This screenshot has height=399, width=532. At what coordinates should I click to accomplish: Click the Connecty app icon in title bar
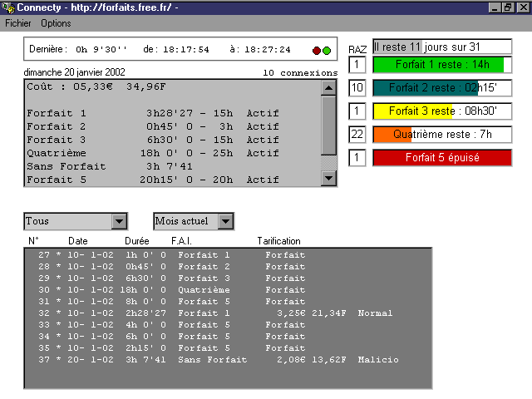[x=8, y=7]
